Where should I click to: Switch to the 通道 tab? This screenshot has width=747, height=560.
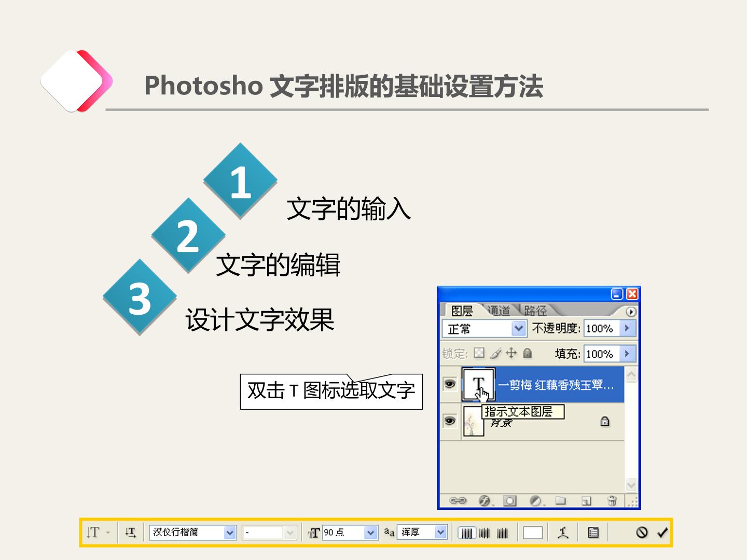pyautogui.click(x=499, y=311)
